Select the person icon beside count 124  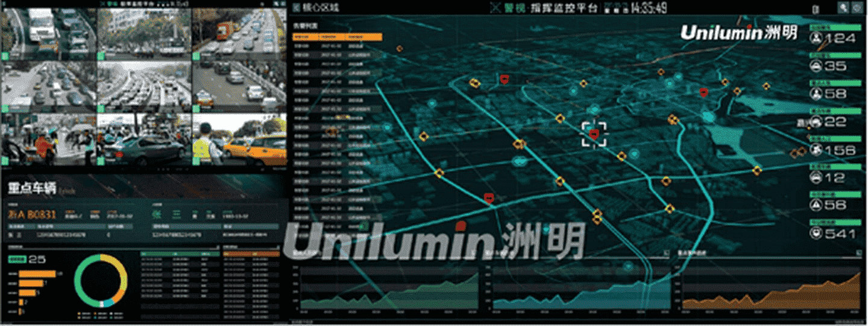817,39
